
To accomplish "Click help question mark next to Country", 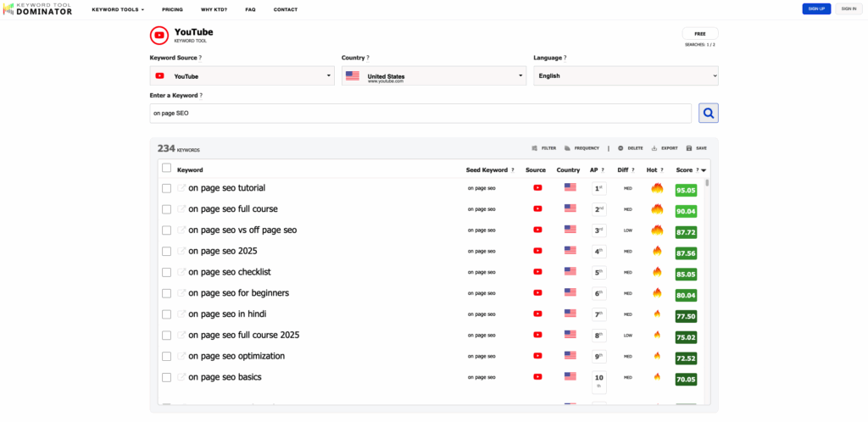I will click(x=368, y=58).
